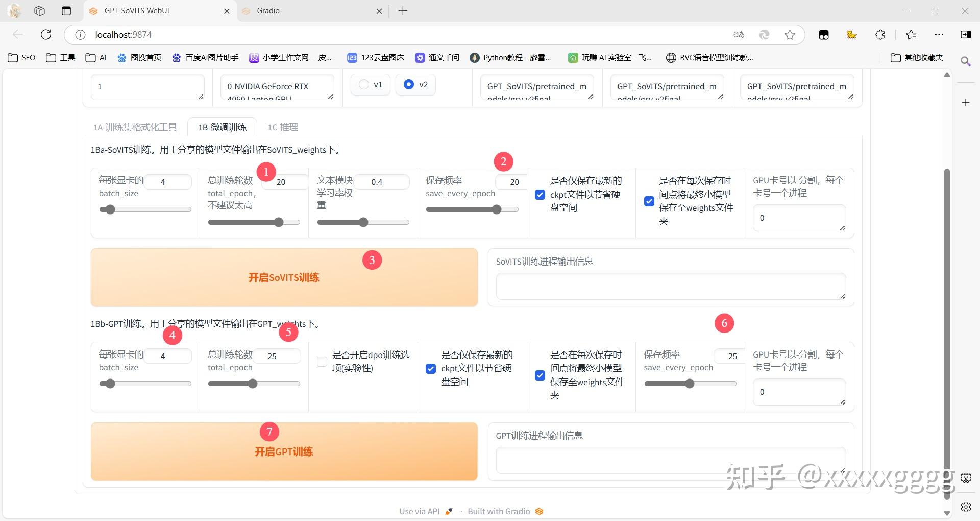
Task: Enable the dpo训练选项 checkbox
Action: [x=322, y=362]
